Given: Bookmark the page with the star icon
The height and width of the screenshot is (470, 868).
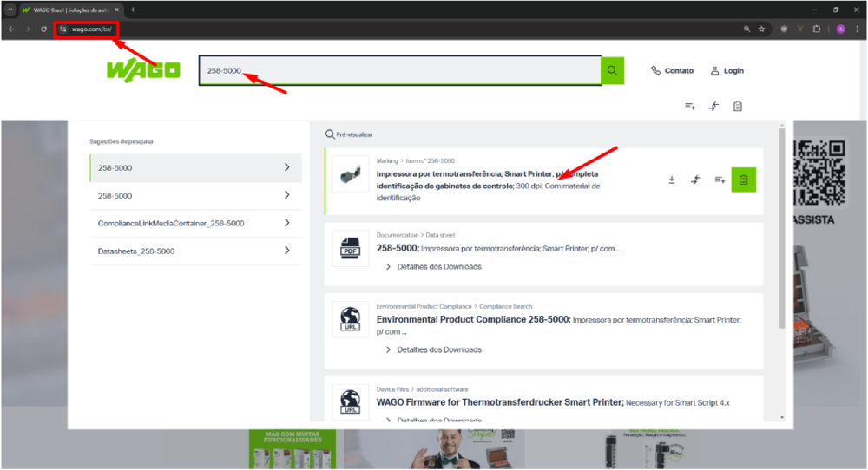Looking at the screenshot, I should (x=761, y=29).
